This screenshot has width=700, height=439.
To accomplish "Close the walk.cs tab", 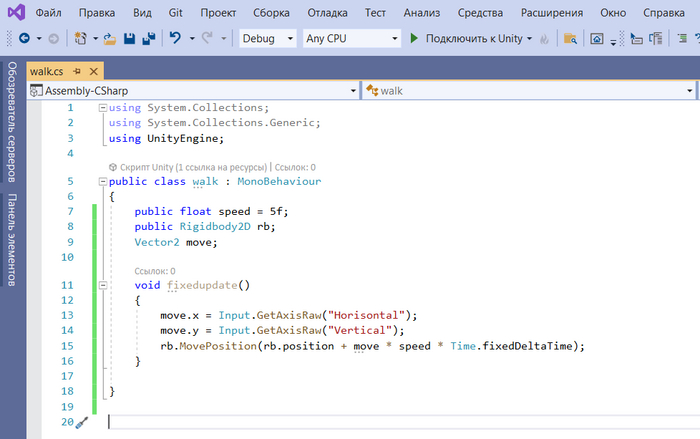I will click(x=93, y=71).
